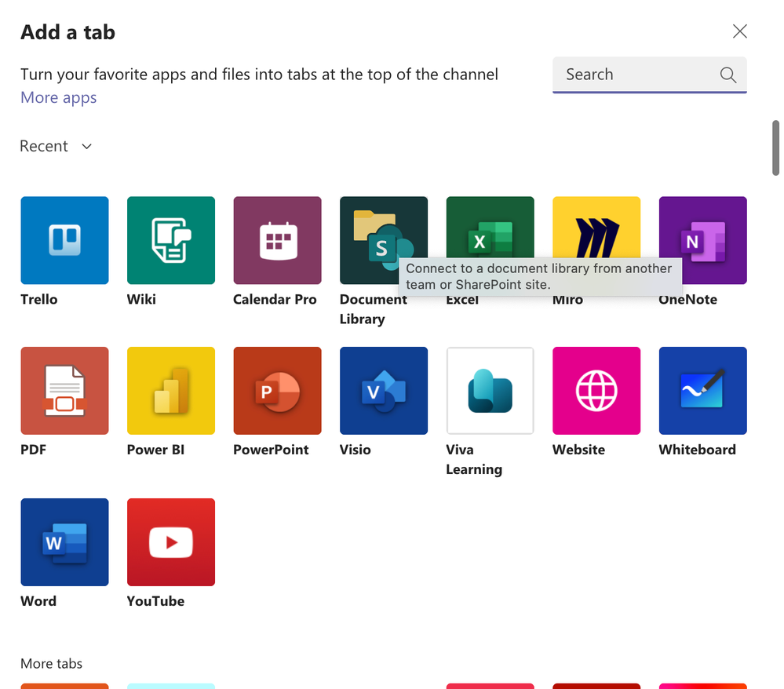Add a Website tab
The height and width of the screenshot is (689, 784).
[596, 391]
